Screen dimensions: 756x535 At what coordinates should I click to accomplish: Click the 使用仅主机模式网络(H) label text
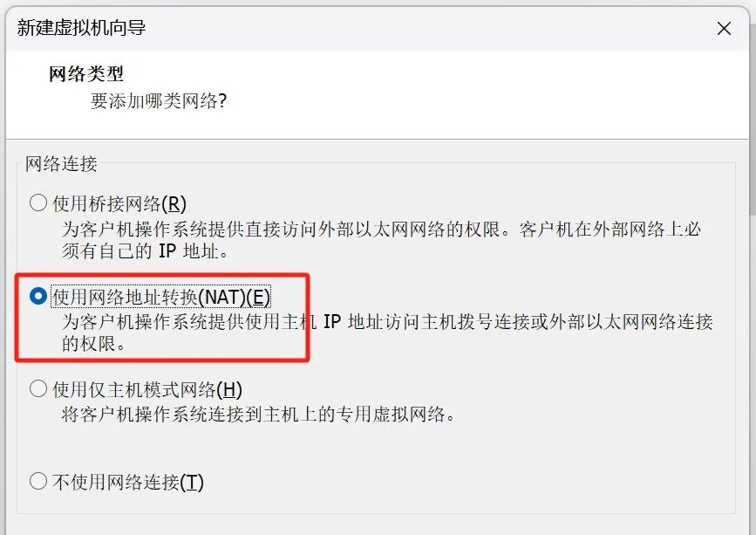coord(147,389)
